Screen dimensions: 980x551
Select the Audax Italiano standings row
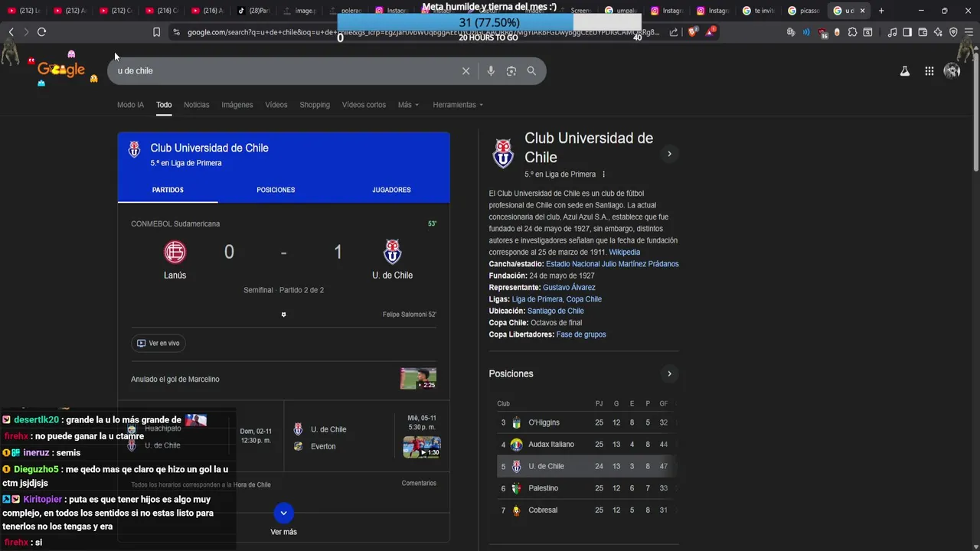pos(586,445)
